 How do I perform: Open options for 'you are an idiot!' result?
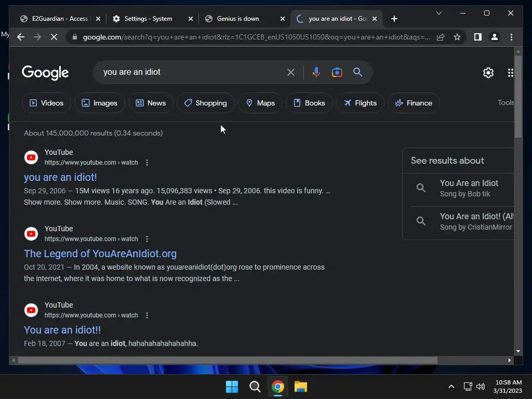147,163
